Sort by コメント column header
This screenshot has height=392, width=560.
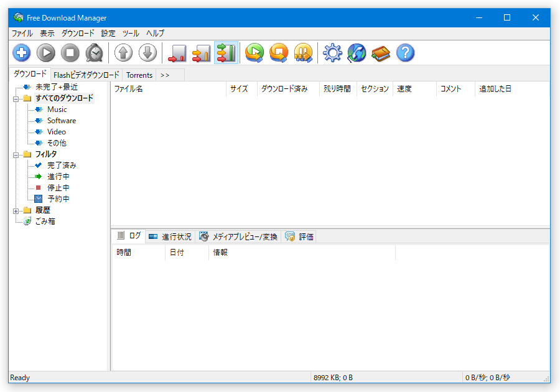pos(455,89)
